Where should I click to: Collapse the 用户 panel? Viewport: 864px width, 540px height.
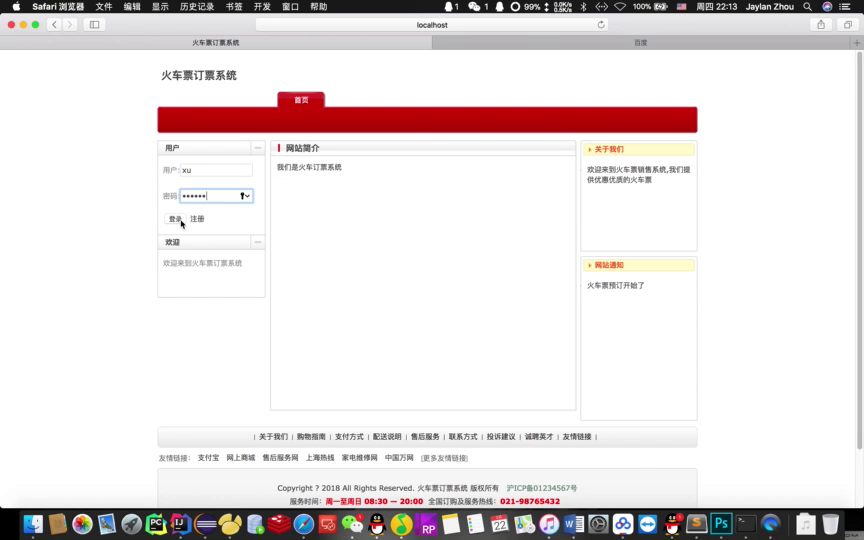point(257,148)
